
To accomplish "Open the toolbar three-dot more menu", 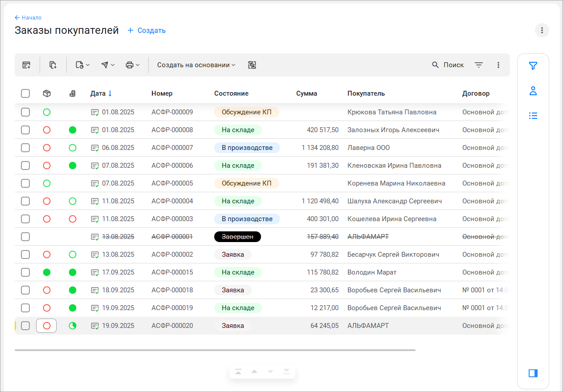I will click(x=498, y=65).
